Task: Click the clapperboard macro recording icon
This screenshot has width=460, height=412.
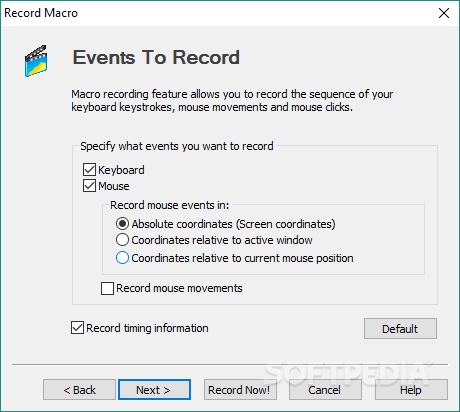Action: pos(36,61)
